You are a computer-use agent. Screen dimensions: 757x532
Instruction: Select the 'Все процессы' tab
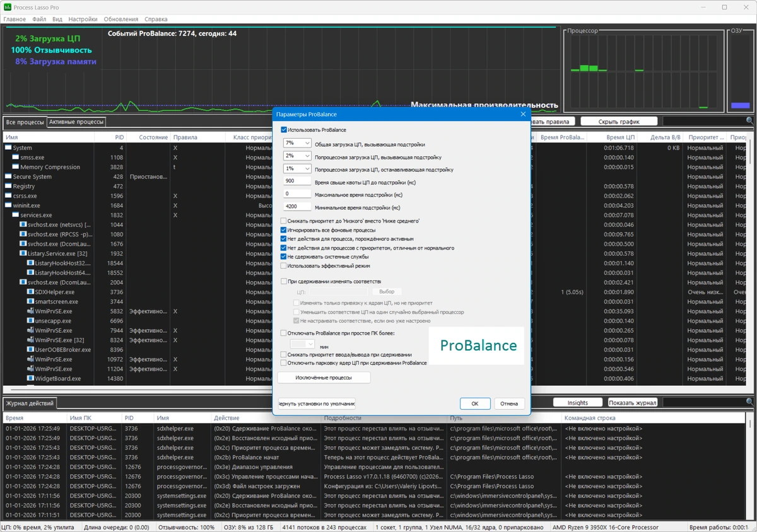click(x=25, y=122)
